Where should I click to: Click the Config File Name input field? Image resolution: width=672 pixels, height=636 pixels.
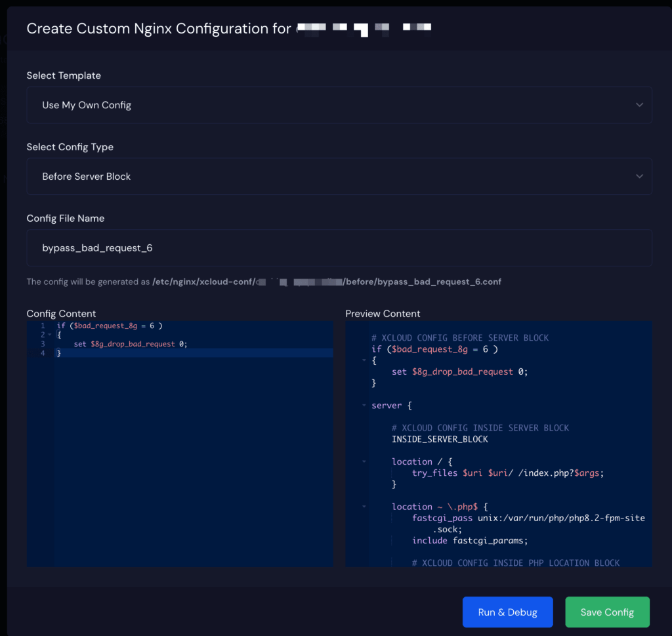pos(339,248)
